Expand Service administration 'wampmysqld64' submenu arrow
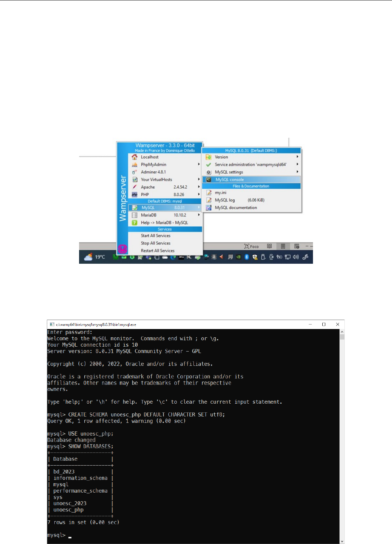The image size is (392, 544). (x=297, y=164)
